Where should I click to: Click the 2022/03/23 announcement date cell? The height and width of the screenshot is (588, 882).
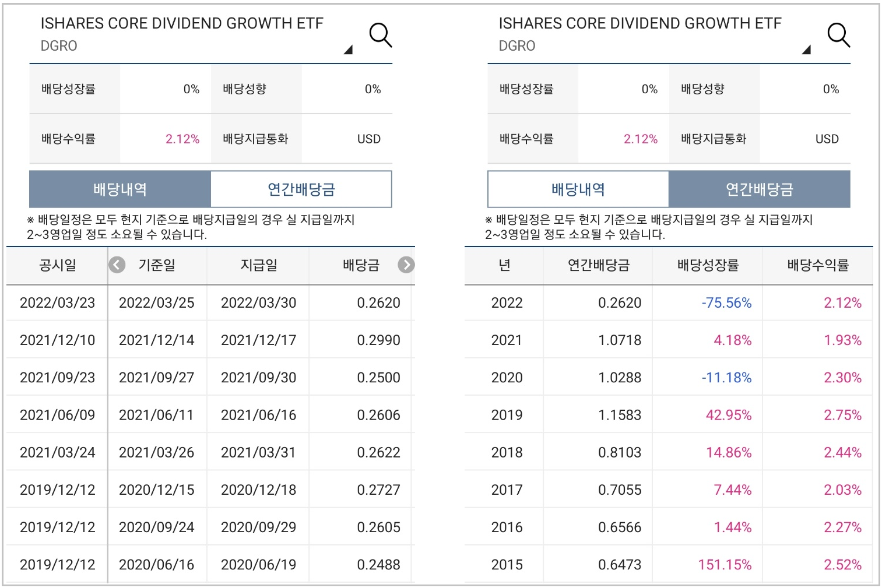[x=57, y=303]
